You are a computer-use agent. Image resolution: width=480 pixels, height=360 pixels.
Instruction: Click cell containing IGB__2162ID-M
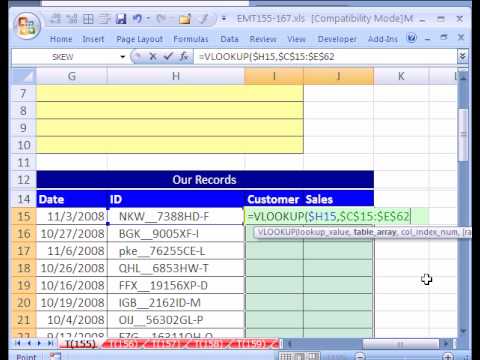pyautogui.click(x=176, y=303)
